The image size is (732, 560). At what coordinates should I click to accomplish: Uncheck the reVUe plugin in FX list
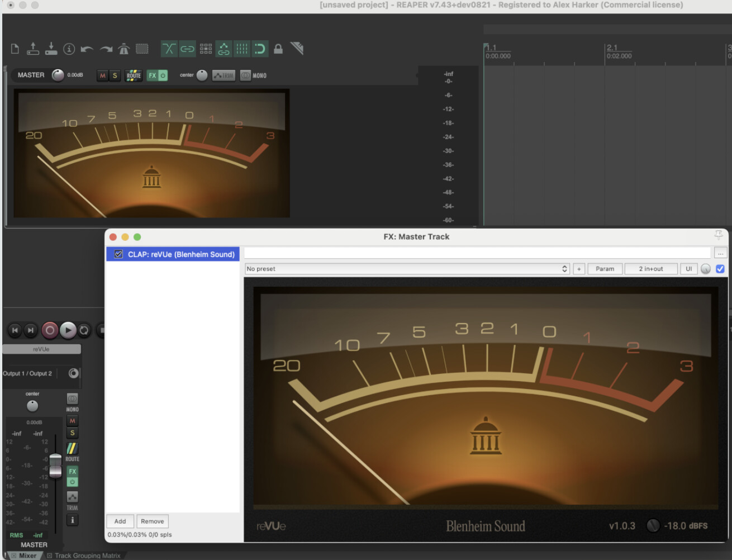pos(118,254)
